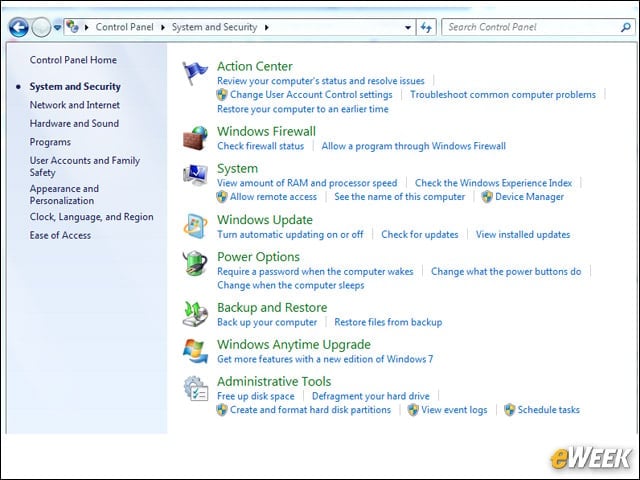Click the Control Panel icon in the address bar

[72, 27]
